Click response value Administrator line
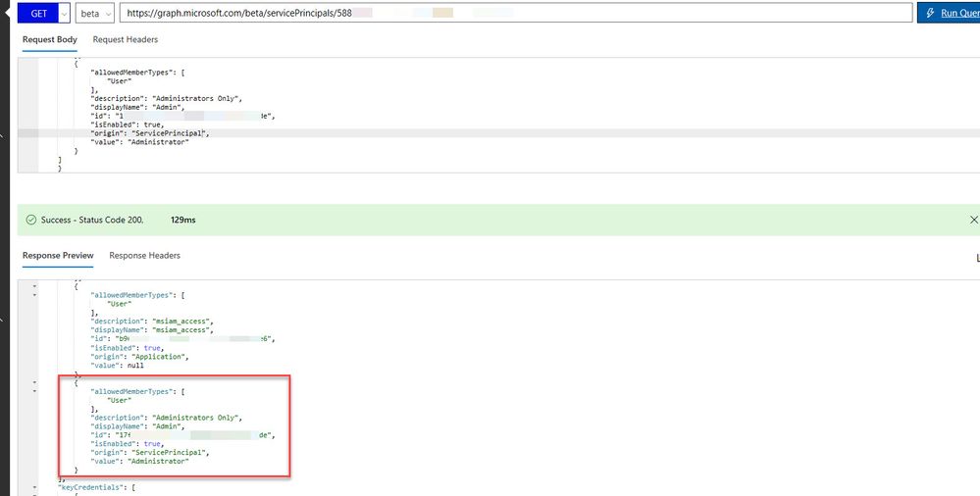This screenshot has width=980, height=496. pyautogui.click(x=139, y=461)
